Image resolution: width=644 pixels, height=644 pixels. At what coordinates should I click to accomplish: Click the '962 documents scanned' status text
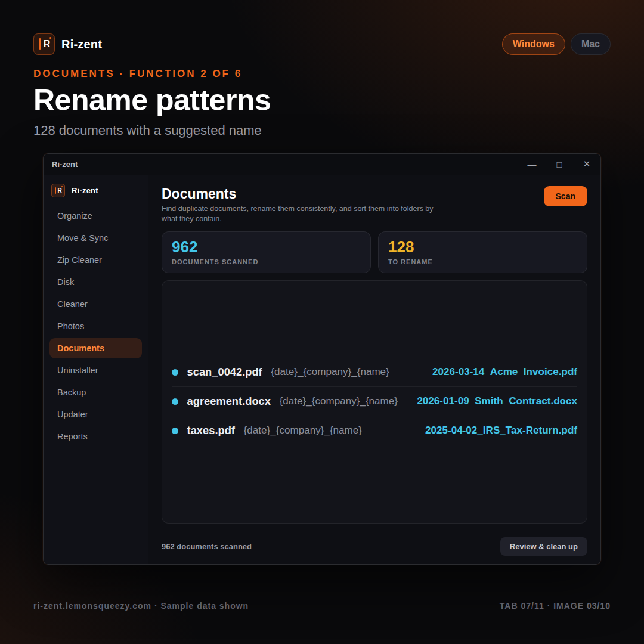(206, 547)
